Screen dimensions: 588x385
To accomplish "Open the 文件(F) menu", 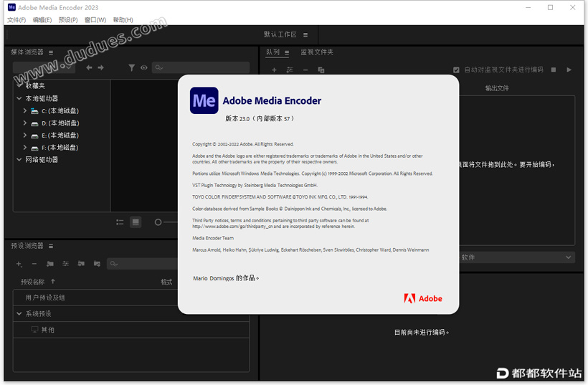I will point(16,20).
